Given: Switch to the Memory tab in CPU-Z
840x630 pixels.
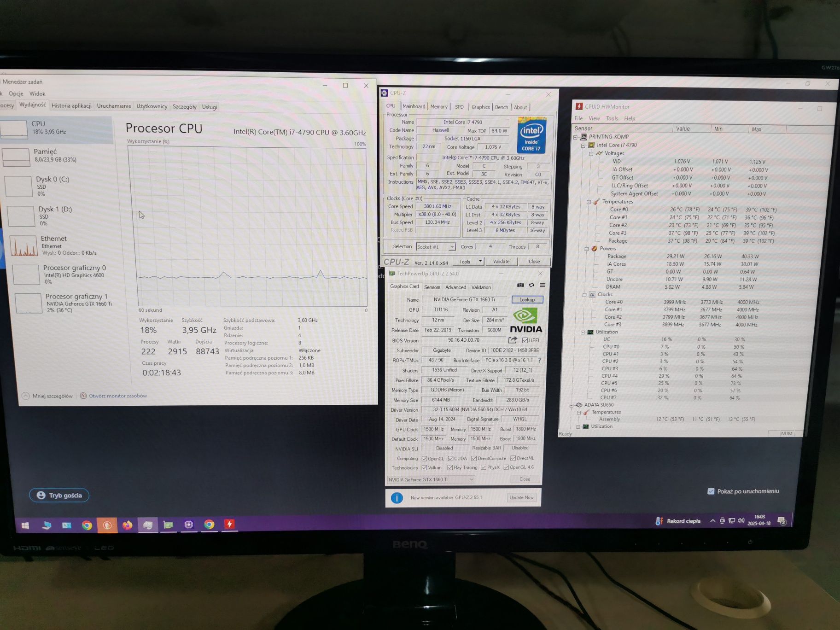Looking at the screenshot, I should point(439,107).
